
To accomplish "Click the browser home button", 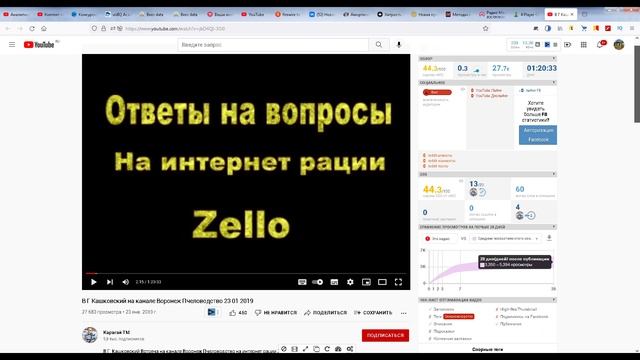I will click(x=44, y=29).
